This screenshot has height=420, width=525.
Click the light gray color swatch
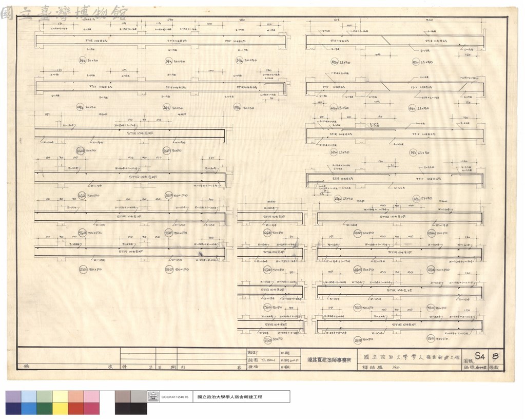(x=139, y=396)
